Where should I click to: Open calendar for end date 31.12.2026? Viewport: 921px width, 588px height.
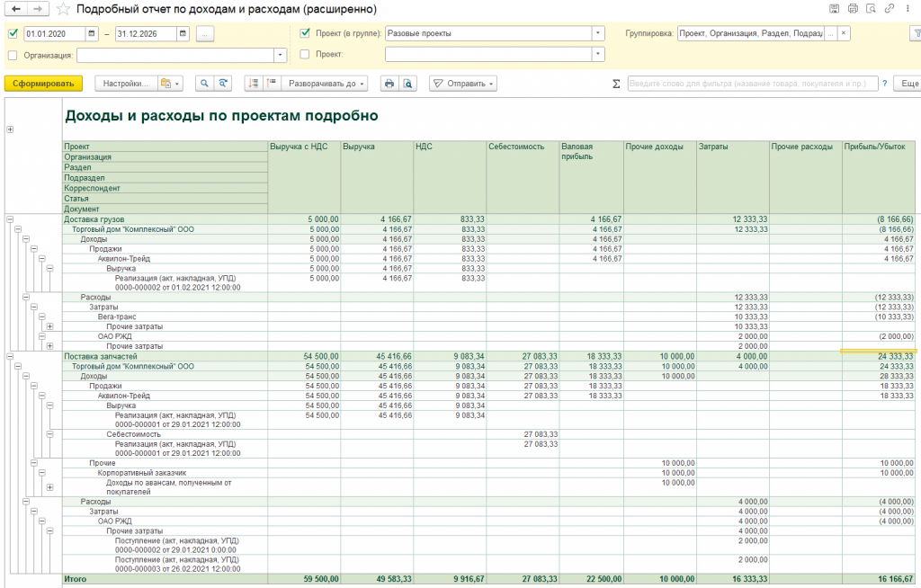(183, 34)
